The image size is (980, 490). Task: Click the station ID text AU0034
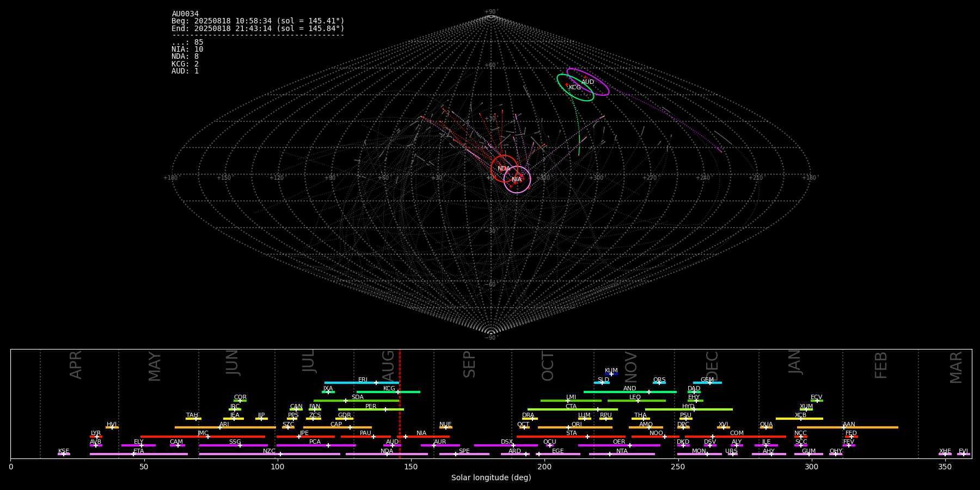[185, 14]
